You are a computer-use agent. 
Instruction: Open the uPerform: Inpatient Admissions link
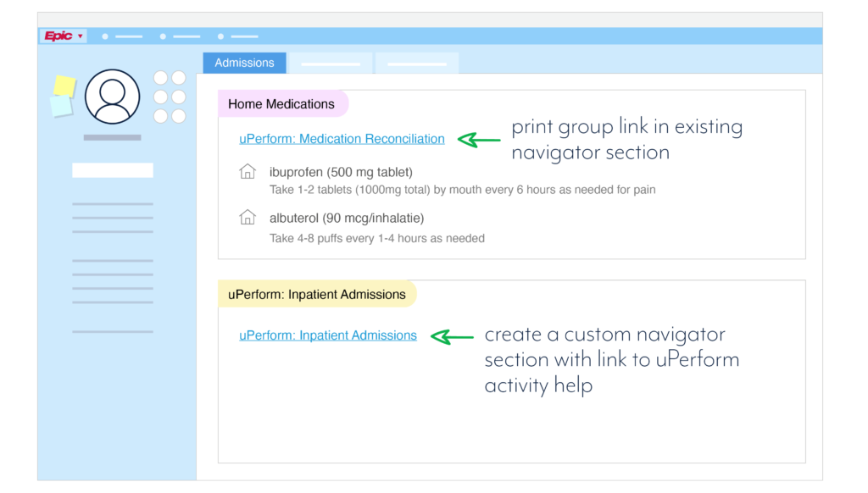coord(328,335)
